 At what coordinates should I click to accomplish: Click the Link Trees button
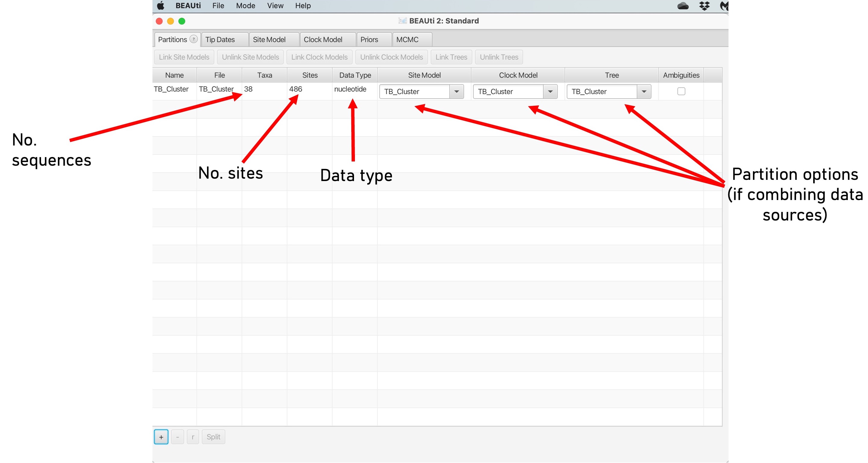[x=451, y=57]
